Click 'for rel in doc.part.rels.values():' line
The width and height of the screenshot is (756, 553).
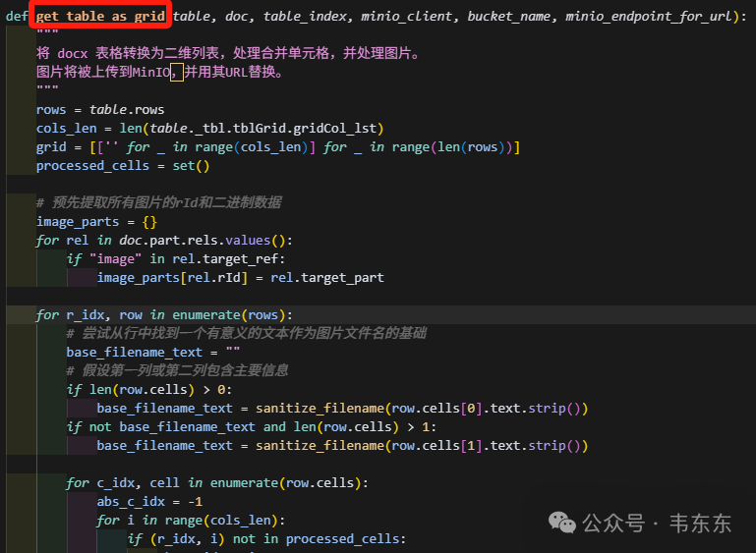164,240
